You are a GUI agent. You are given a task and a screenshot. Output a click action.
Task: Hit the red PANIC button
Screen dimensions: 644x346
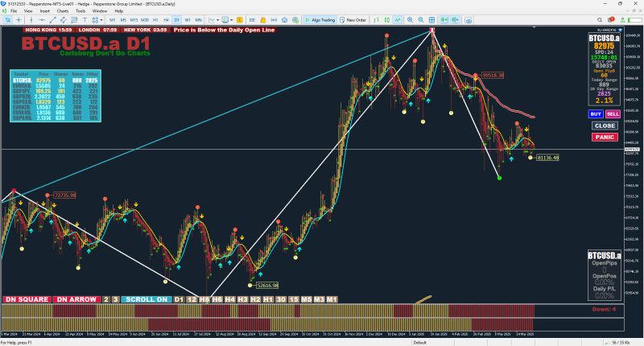605,137
